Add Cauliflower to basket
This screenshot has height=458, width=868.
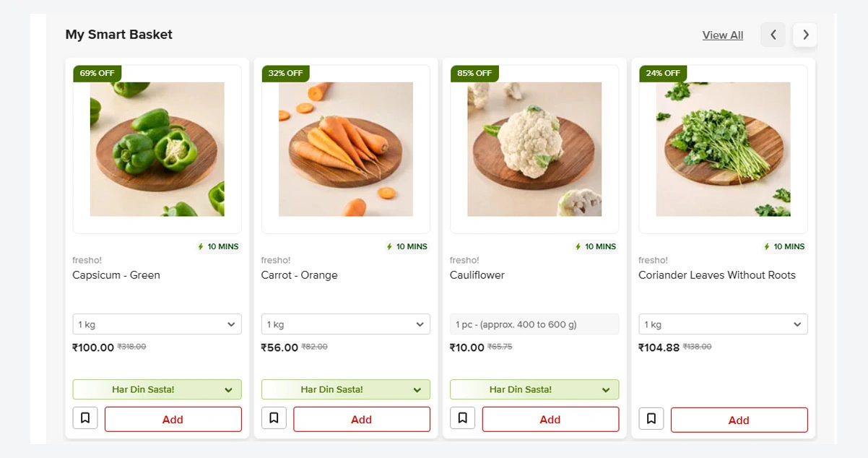[x=550, y=419]
